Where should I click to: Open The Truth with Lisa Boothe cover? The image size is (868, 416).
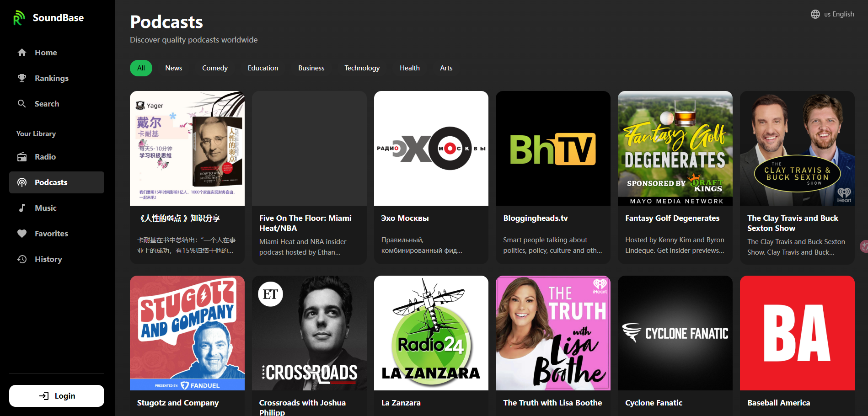(553, 333)
